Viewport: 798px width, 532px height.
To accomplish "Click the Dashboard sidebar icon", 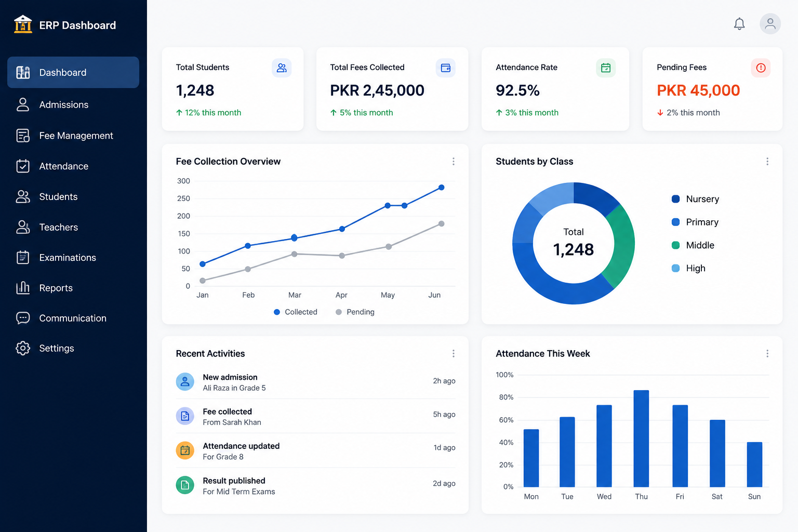I will tap(23, 72).
